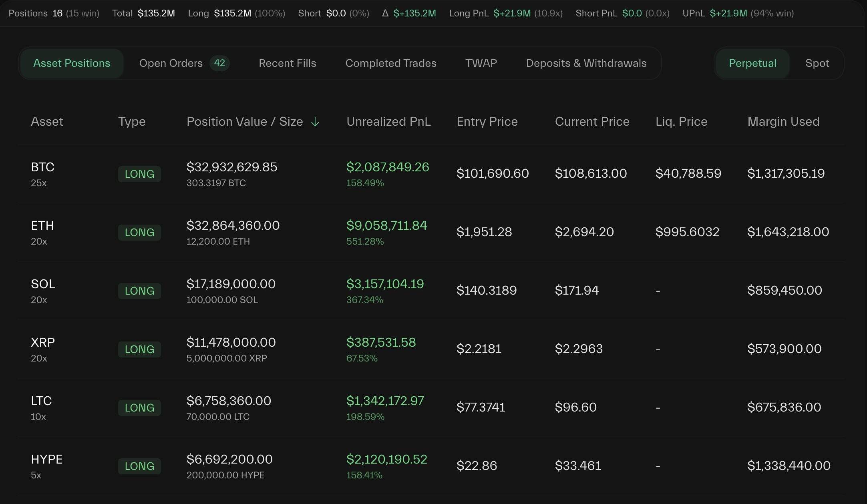Click SOL unrealized PnL $3,157,104.19
The image size is (867, 504).
click(x=385, y=284)
